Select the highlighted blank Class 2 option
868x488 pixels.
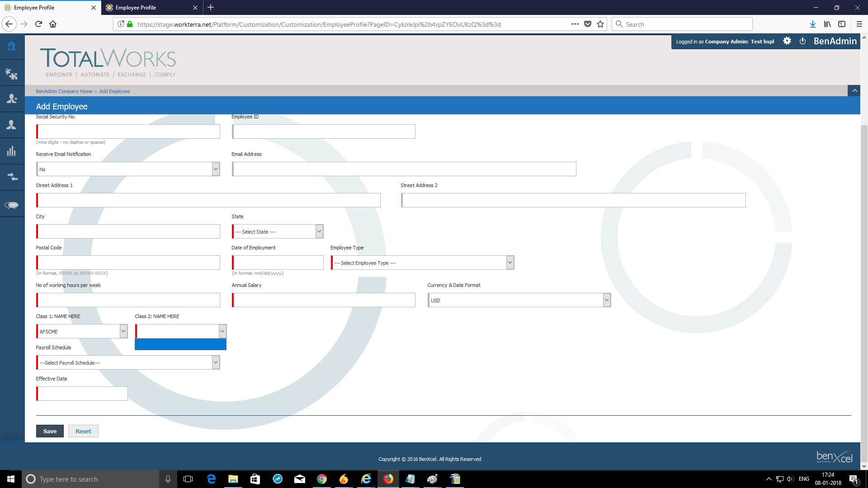click(x=180, y=344)
